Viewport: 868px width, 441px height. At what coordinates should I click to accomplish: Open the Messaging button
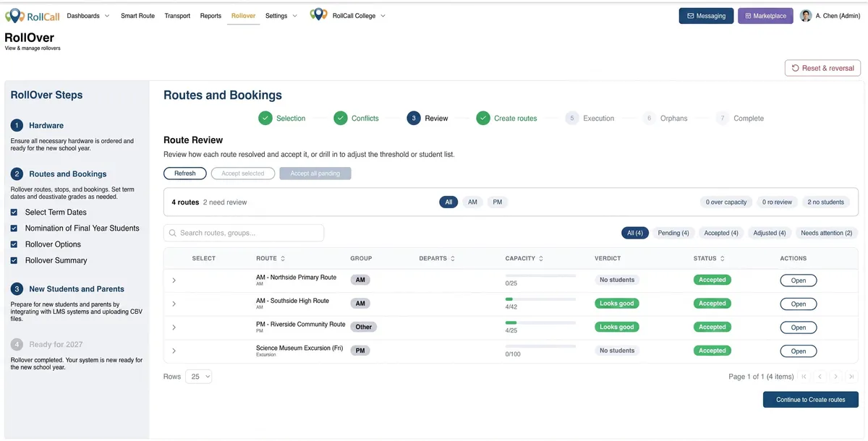(x=706, y=15)
